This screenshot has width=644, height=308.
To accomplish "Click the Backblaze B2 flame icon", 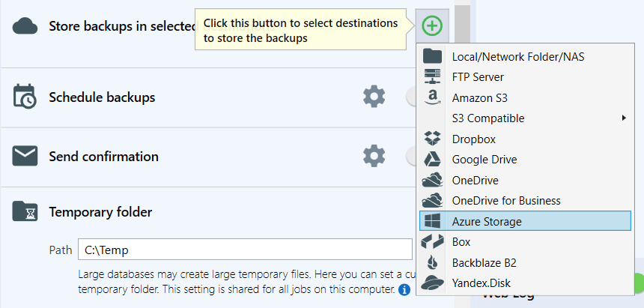I will (x=433, y=262).
